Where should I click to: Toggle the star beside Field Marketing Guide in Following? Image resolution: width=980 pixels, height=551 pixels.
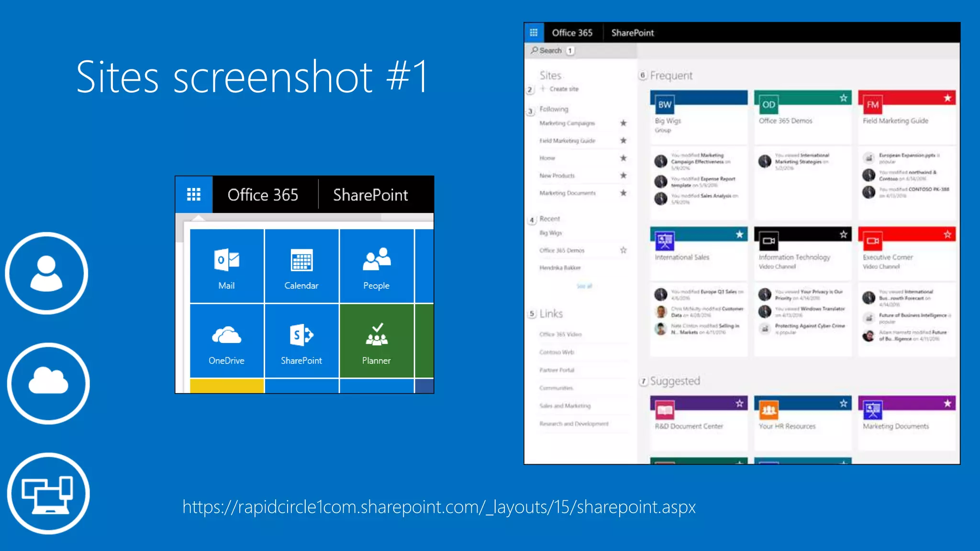tap(623, 140)
